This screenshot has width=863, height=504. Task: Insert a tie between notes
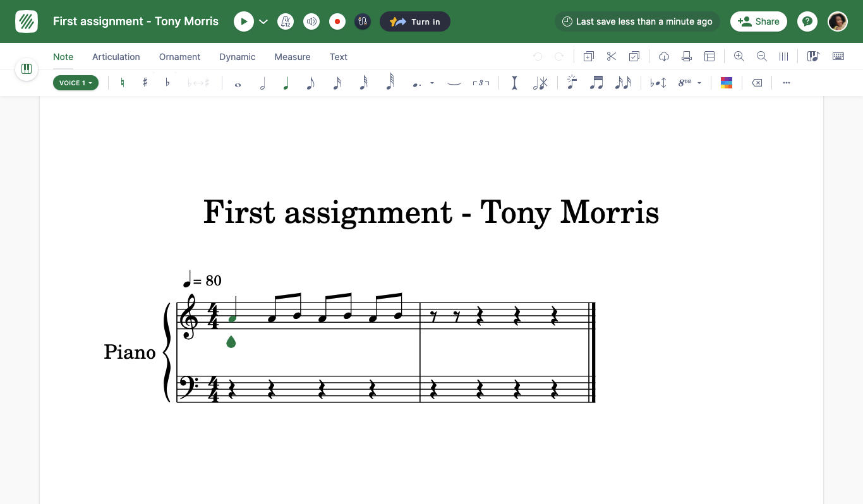[x=454, y=83]
